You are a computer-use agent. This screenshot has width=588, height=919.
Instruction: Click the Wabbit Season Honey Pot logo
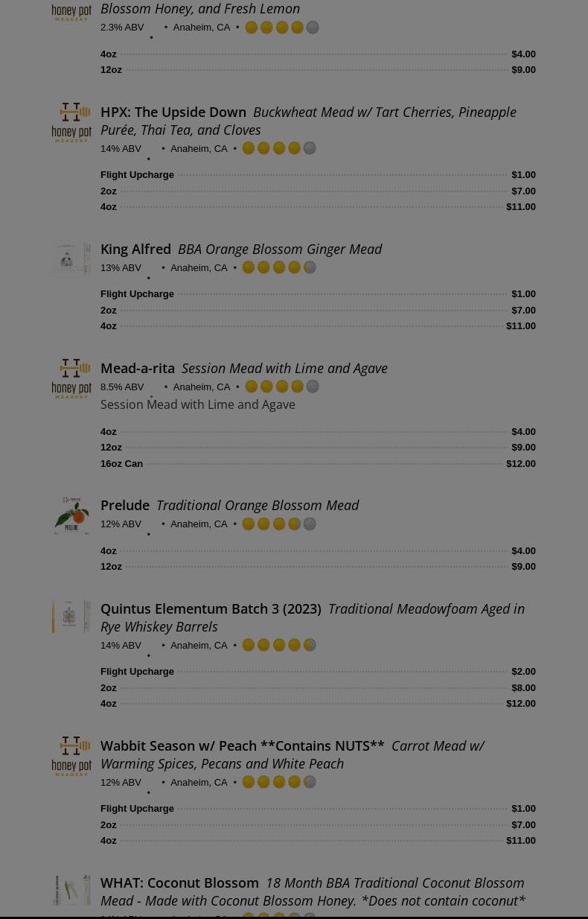(71, 756)
